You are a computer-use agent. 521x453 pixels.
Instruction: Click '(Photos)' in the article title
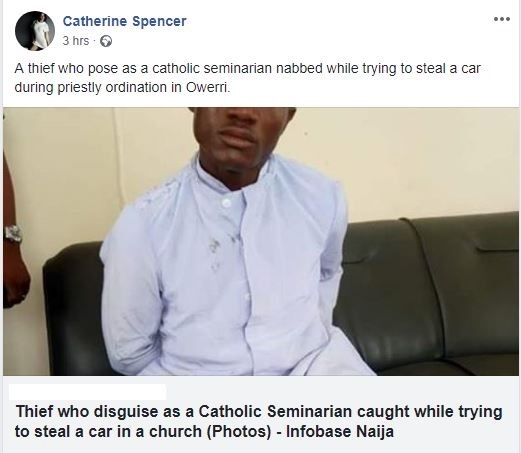(239, 432)
